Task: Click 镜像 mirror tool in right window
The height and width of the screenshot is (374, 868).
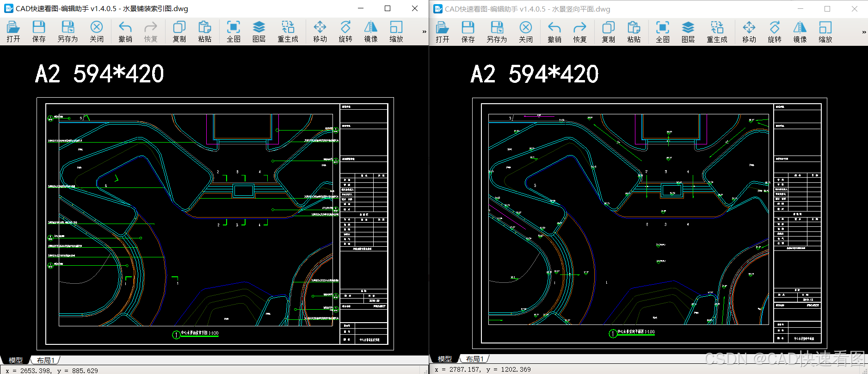Action: 800,32
